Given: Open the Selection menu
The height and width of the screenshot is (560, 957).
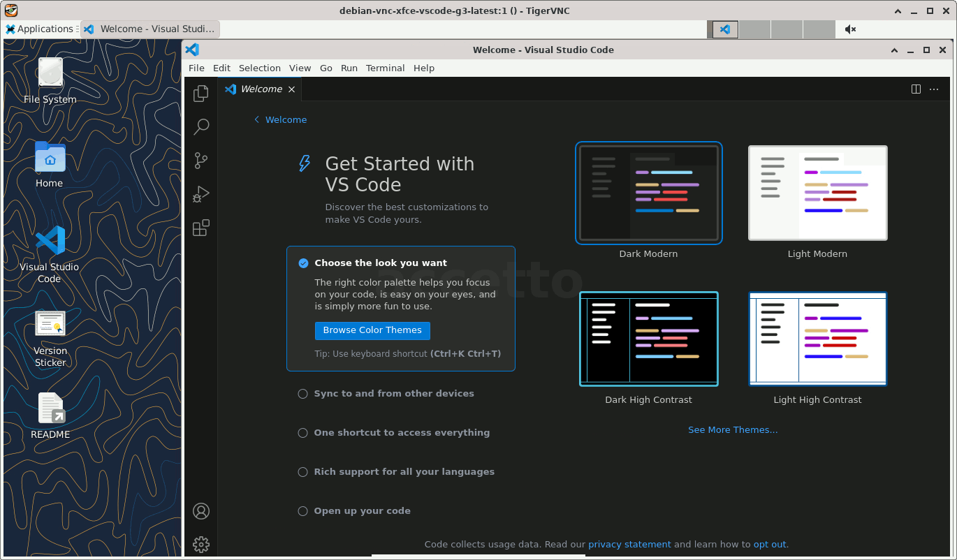Looking at the screenshot, I should pyautogui.click(x=260, y=68).
